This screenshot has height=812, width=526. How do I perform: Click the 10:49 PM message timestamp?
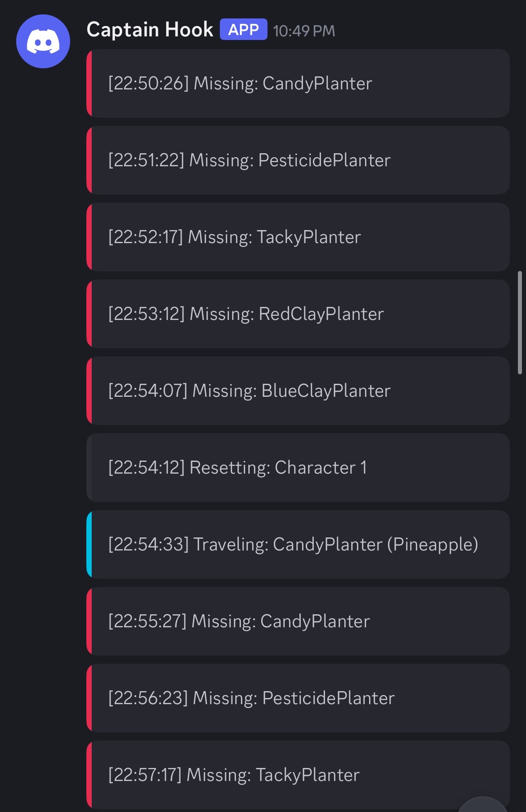(304, 31)
